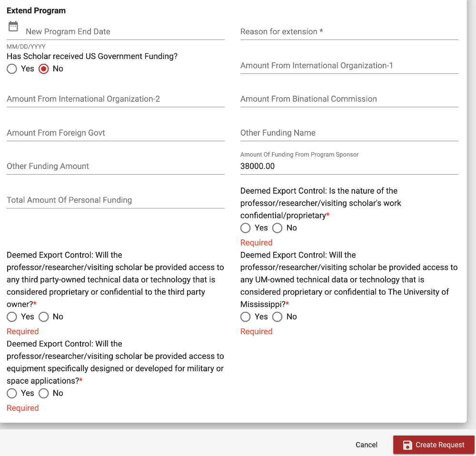Click Amount From International Organization-2 field
Viewport: 476px width, 456px height.
[115, 99]
